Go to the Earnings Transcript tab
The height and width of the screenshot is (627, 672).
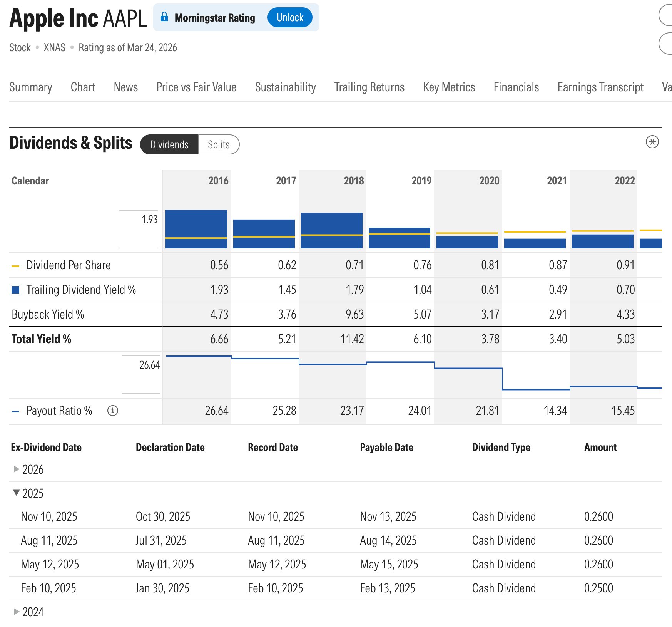[x=600, y=87]
